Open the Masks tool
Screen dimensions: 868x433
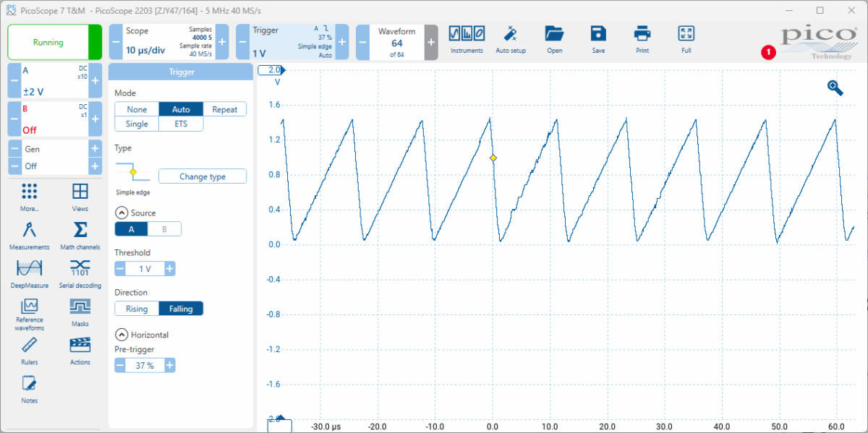(x=80, y=312)
